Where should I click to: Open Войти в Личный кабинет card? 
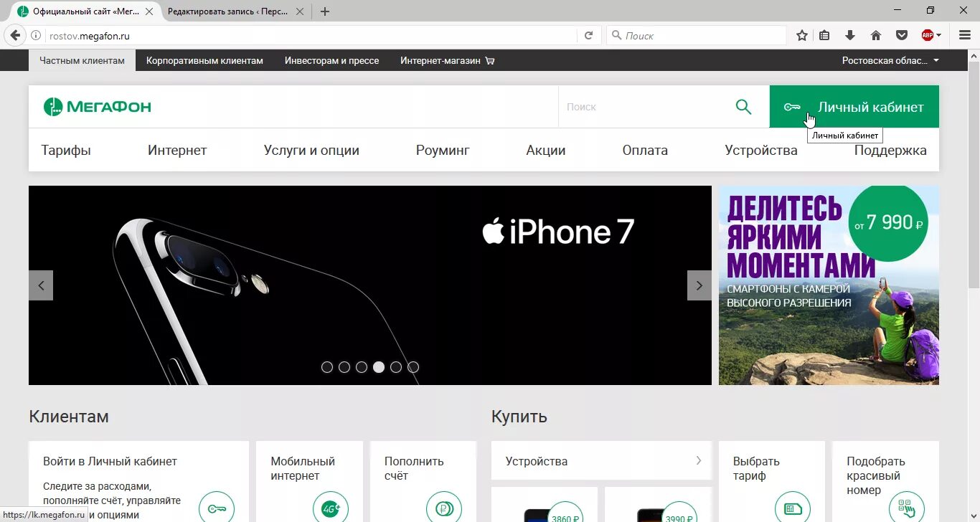coord(138,481)
